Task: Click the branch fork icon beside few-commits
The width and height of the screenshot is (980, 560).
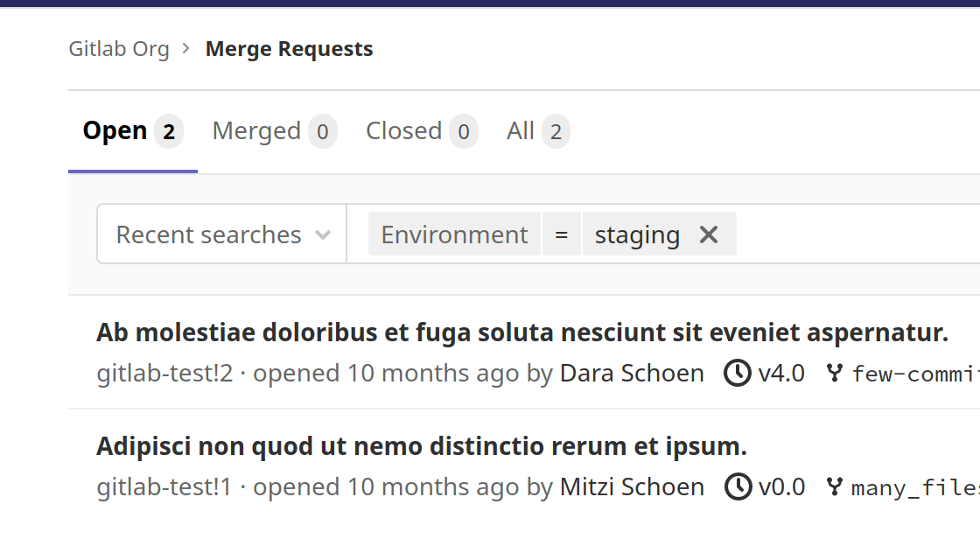Action: (x=834, y=372)
